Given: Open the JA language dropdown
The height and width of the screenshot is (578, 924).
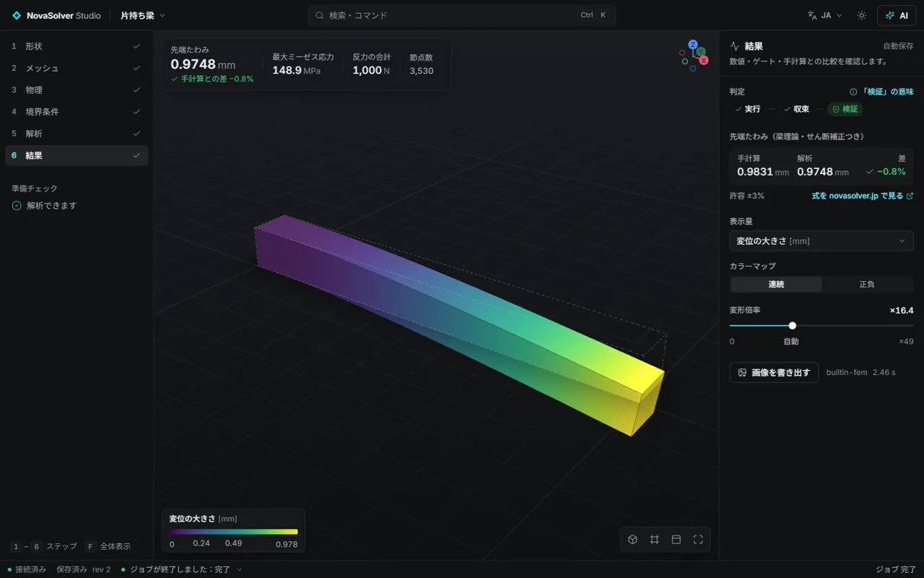Looking at the screenshot, I should 825,15.
